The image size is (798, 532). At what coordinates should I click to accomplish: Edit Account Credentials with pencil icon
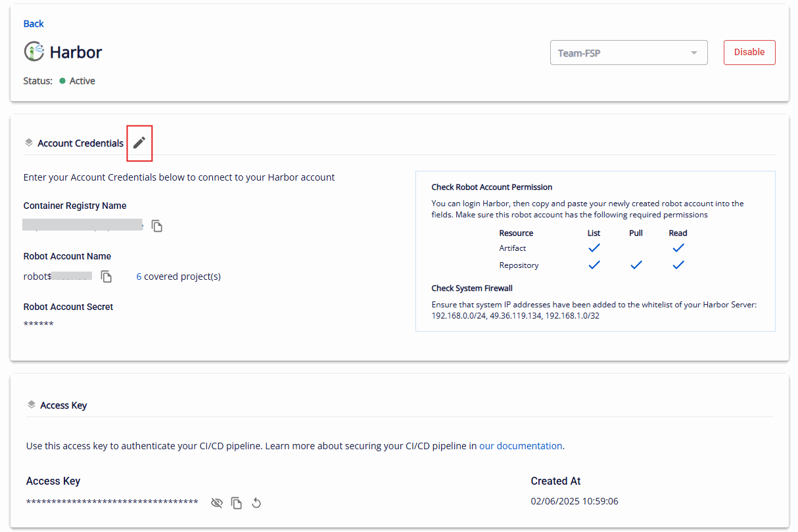pyautogui.click(x=139, y=143)
